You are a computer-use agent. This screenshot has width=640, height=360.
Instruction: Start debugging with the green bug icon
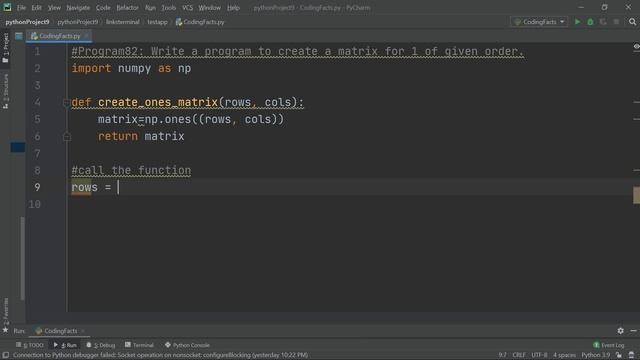pos(590,22)
